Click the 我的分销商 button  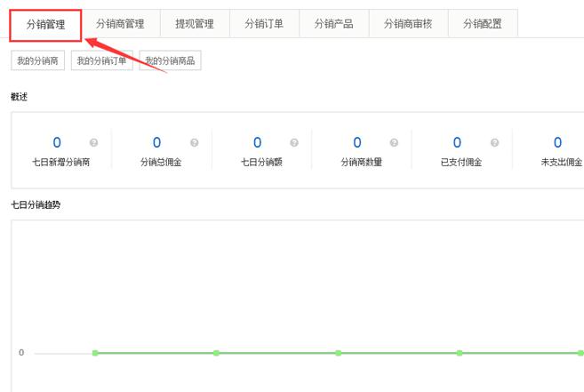click(x=37, y=61)
